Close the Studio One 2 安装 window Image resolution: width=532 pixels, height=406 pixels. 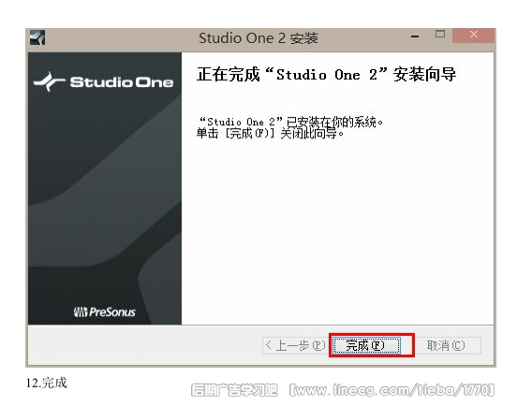473,35
